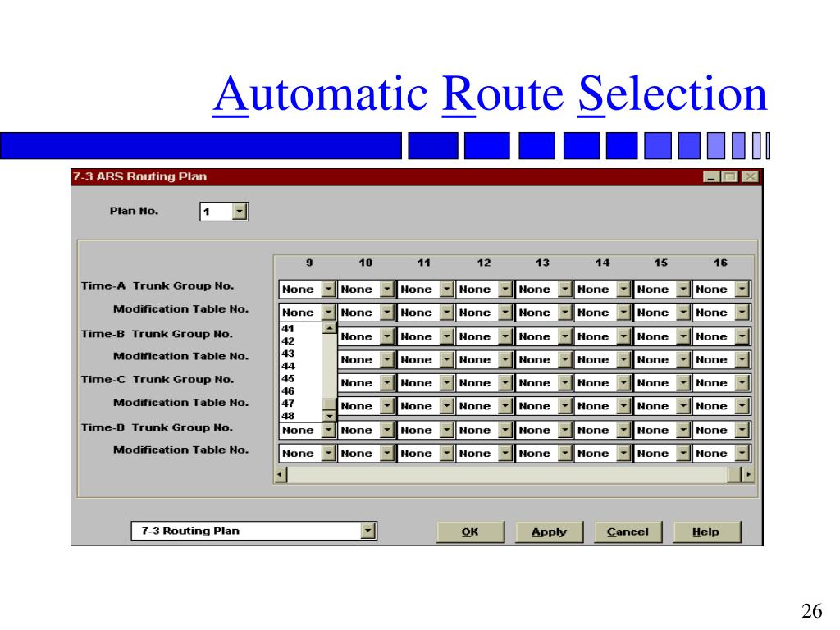Viewport: 840px width, 630px height.
Task: Expand Time-C Modification Table column 16 dropdown
Action: (742, 406)
